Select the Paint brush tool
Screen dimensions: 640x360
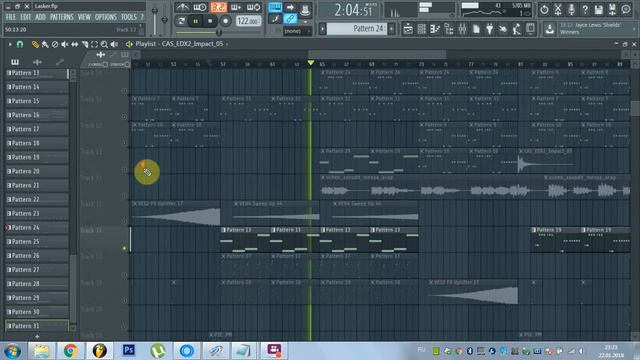point(45,44)
